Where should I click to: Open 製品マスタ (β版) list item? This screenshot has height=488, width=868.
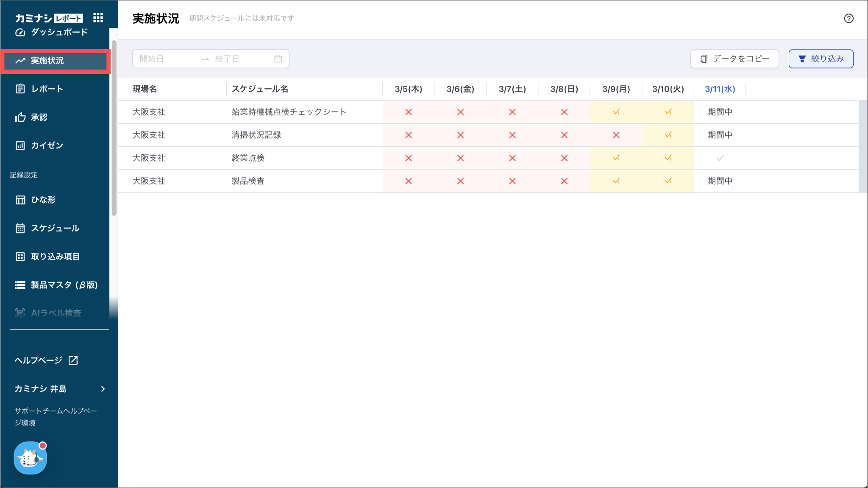coord(64,285)
